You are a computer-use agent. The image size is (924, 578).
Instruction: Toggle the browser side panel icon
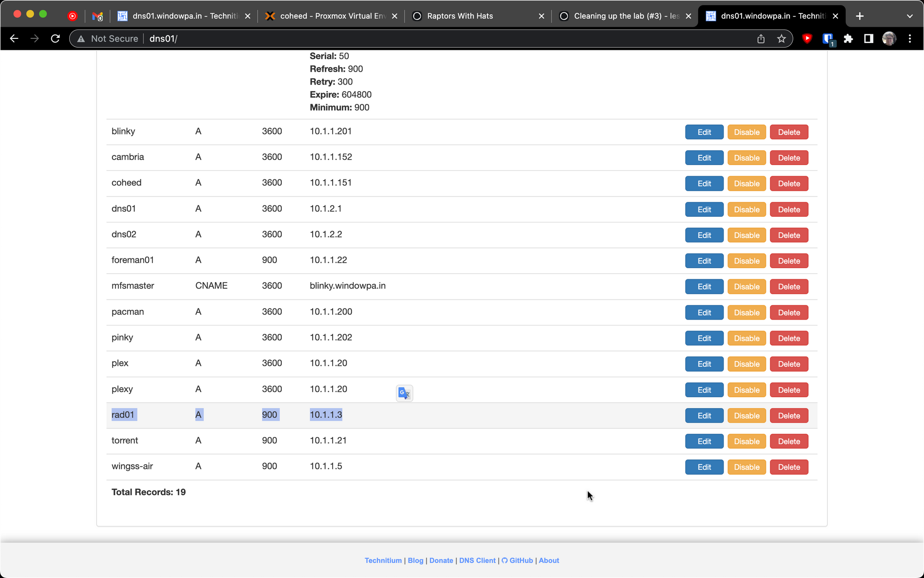click(x=869, y=39)
